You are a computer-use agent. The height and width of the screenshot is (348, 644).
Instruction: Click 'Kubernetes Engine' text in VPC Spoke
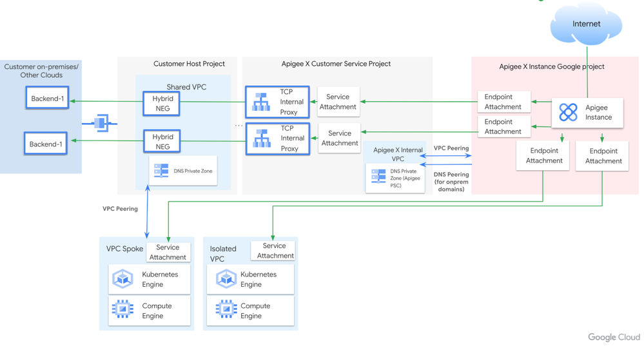(x=160, y=279)
